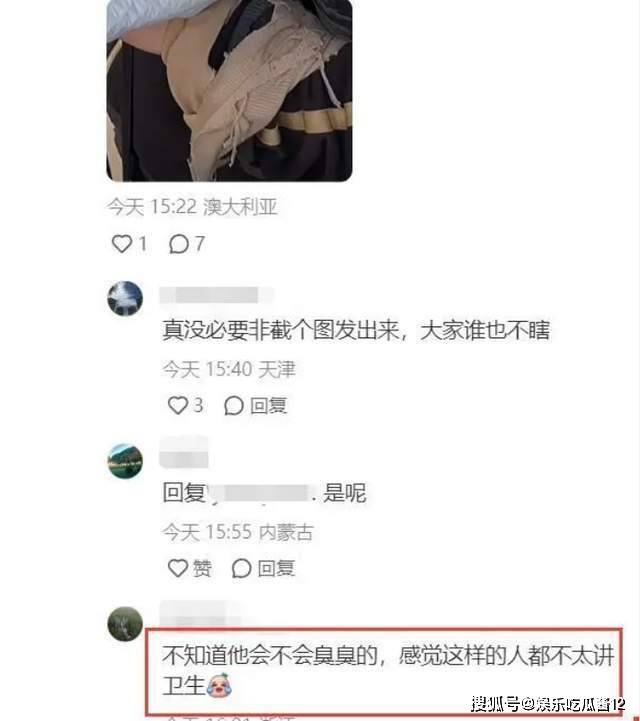Viewport: 640px width, 721px height.
Task: Open third commenter's dark green avatar
Action: point(125,624)
